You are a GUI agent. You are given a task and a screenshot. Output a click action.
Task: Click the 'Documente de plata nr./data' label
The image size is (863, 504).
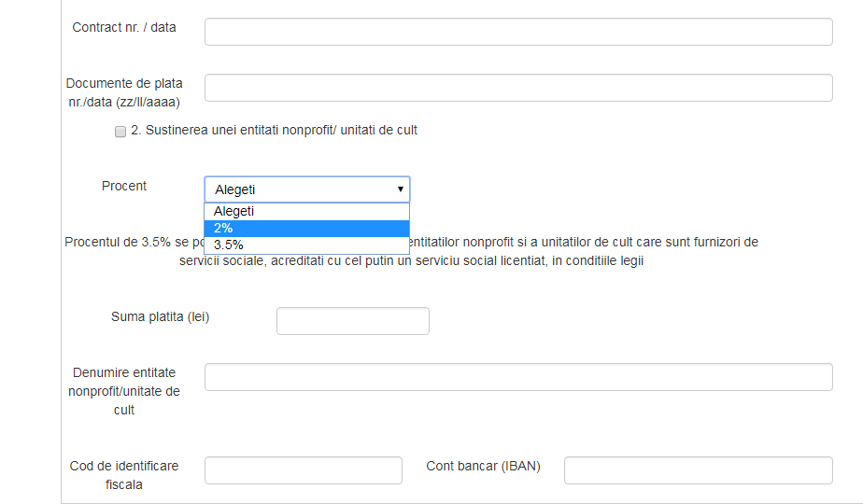pyautogui.click(x=124, y=92)
